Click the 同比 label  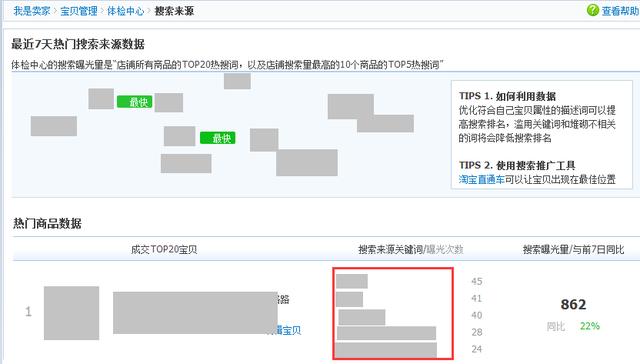[556, 326]
